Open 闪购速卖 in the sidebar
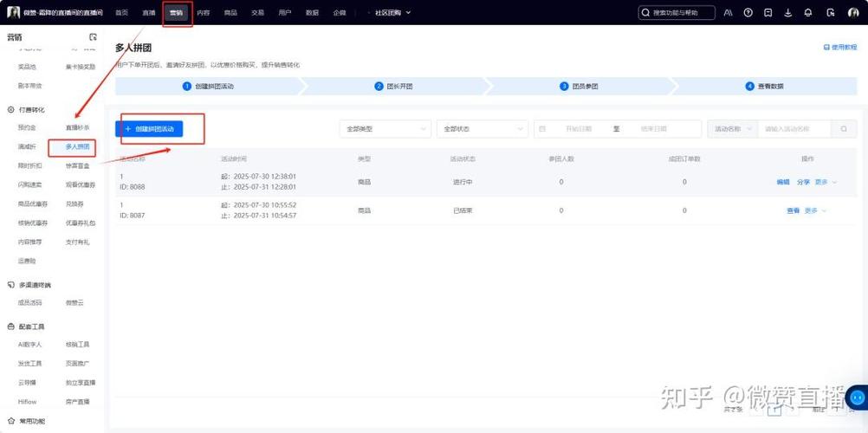This screenshot has width=868, height=433. pyautogui.click(x=30, y=185)
